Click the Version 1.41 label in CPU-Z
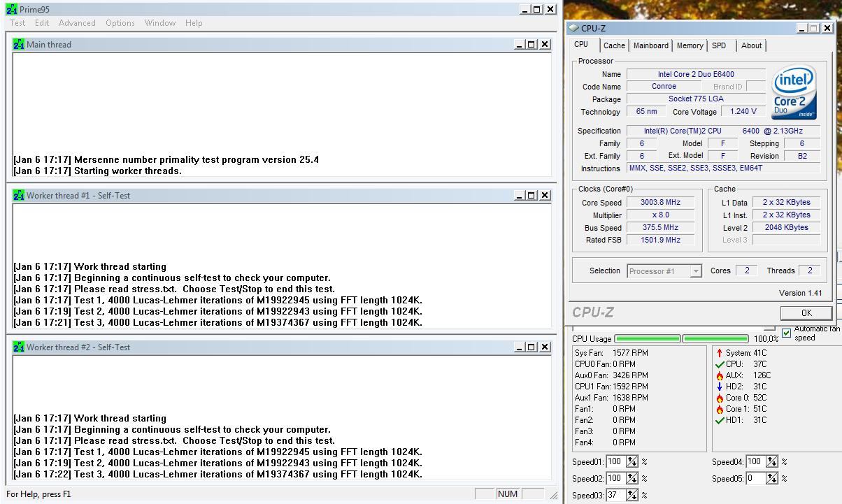 click(x=800, y=293)
